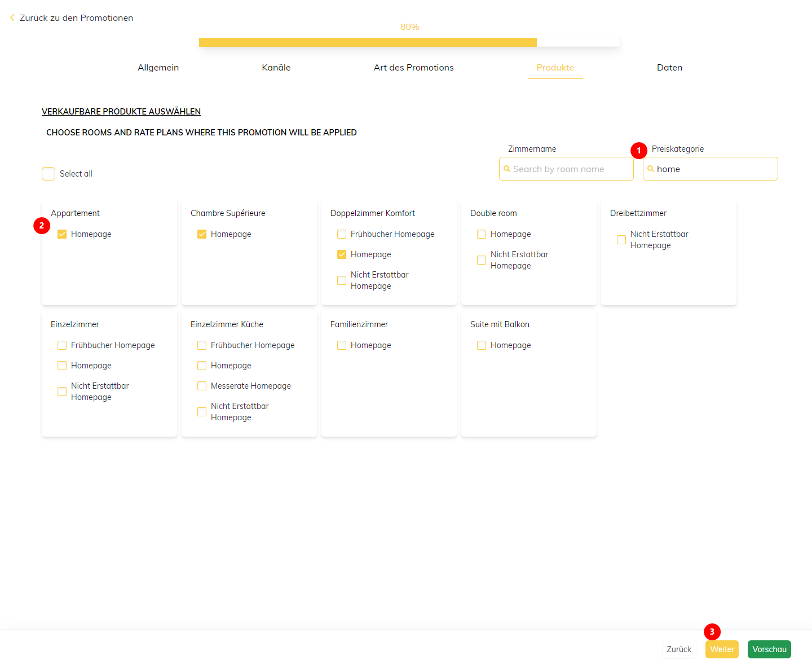Uncheck Homepage under Chambre Supérieure
This screenshot has width=812, height=664.
[202, 234]
